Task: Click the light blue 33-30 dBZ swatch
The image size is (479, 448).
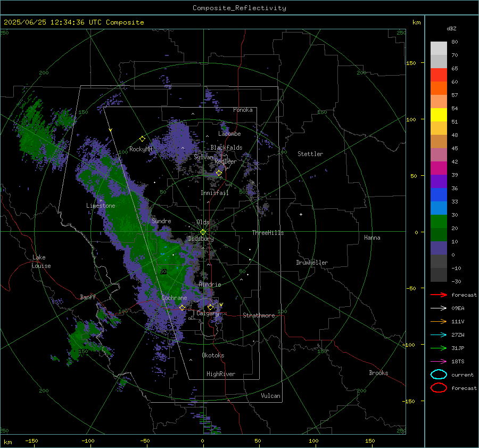Action: pyautogui.click(x=439, y=208)
